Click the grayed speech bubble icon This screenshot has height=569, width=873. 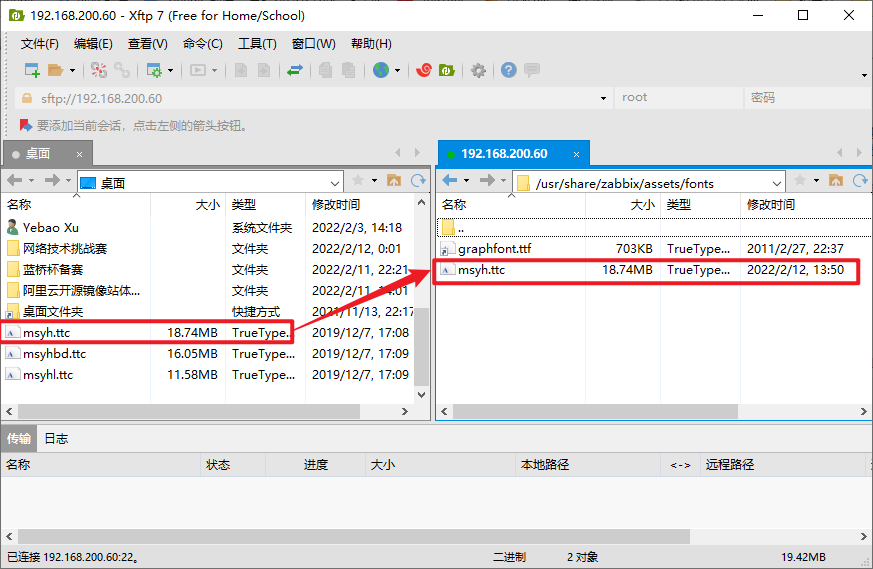click(532, 70)
